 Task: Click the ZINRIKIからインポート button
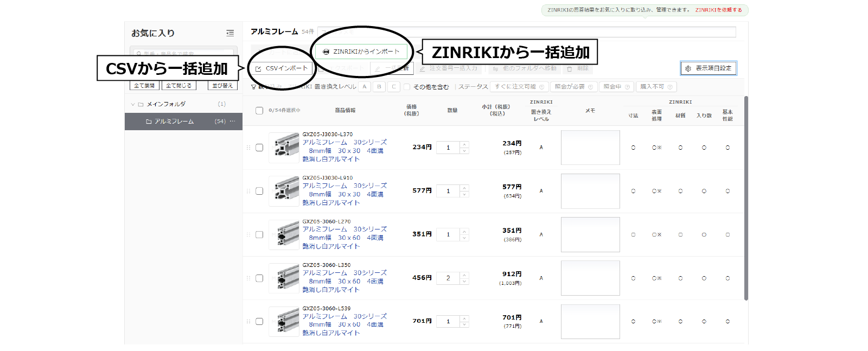coord(361,52)
